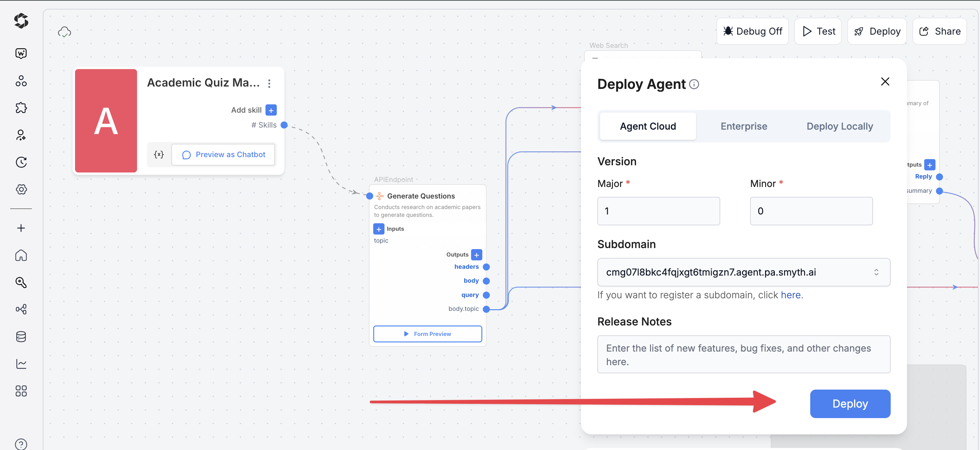Click the 'topic' input label
This screenshot has width=980, height=450.
[x=381, y=241]
